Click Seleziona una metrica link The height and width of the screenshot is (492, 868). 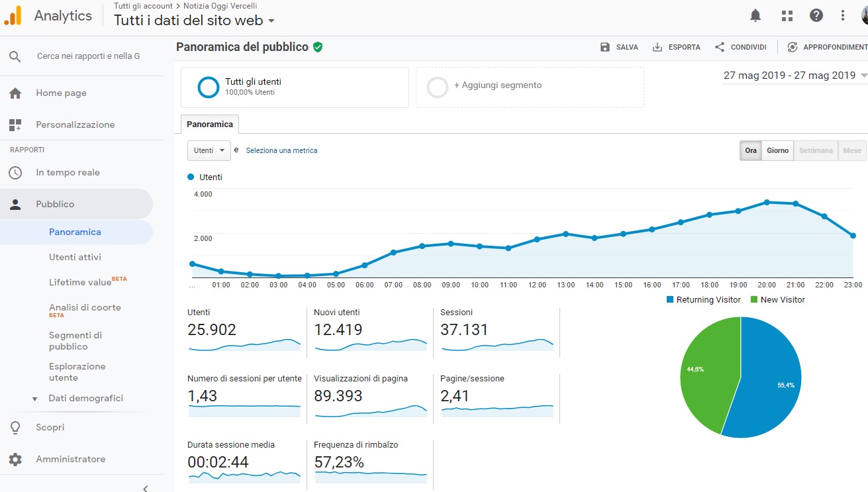pos(281,150)
